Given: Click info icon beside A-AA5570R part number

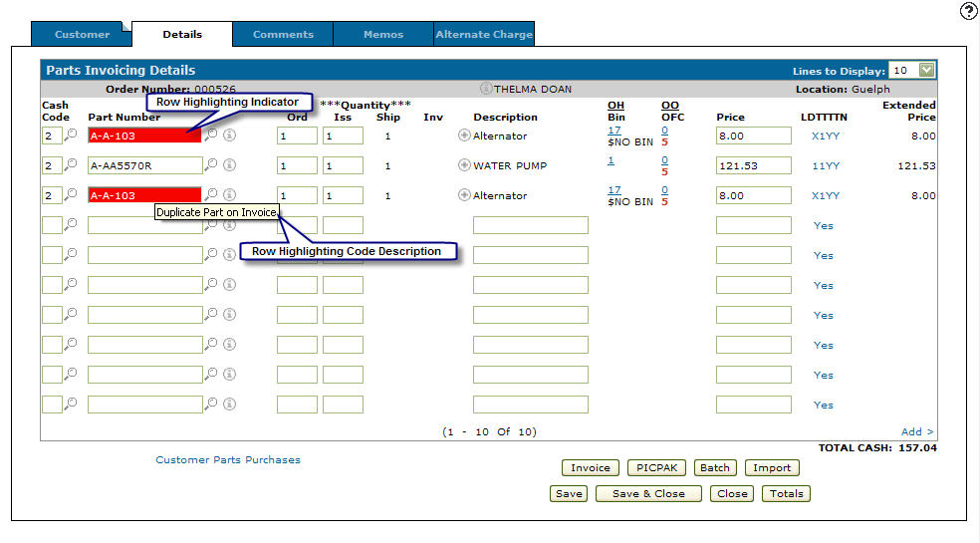Looking at the screenshot, I should click(229, 165).
